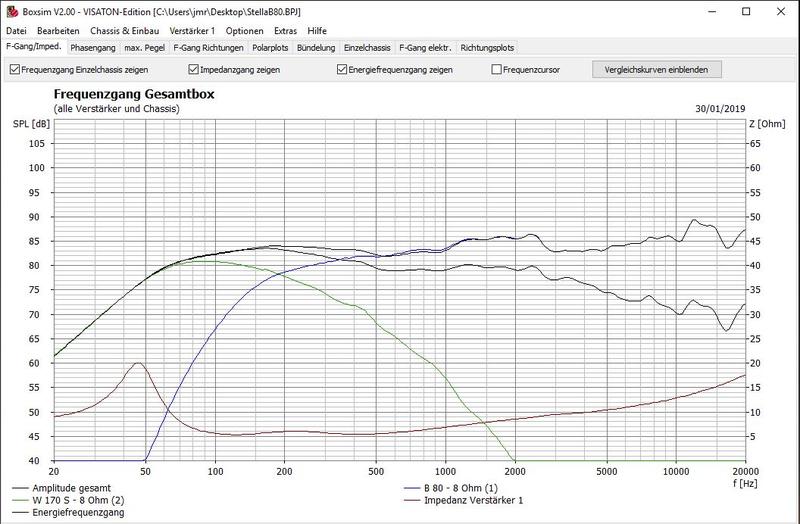Click the date 30/01/2019 on chart
The image size is (800, 524).
(x=720, y=109)
